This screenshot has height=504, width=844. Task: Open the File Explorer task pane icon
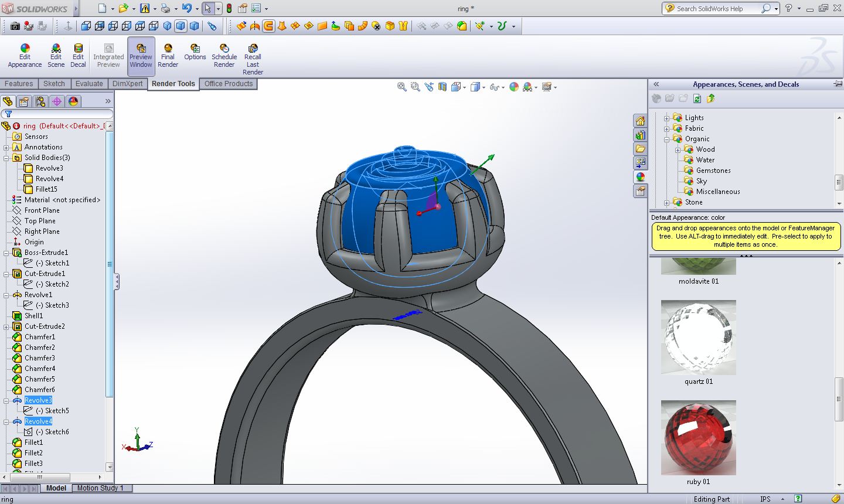tap(640, 149)
